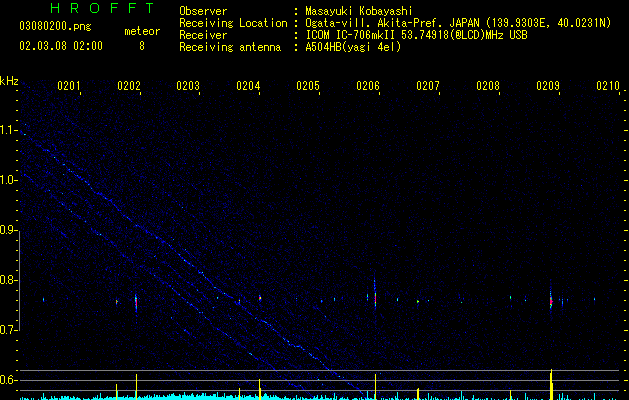Click the 0.7 kHz axis label

tap(8, 330)
